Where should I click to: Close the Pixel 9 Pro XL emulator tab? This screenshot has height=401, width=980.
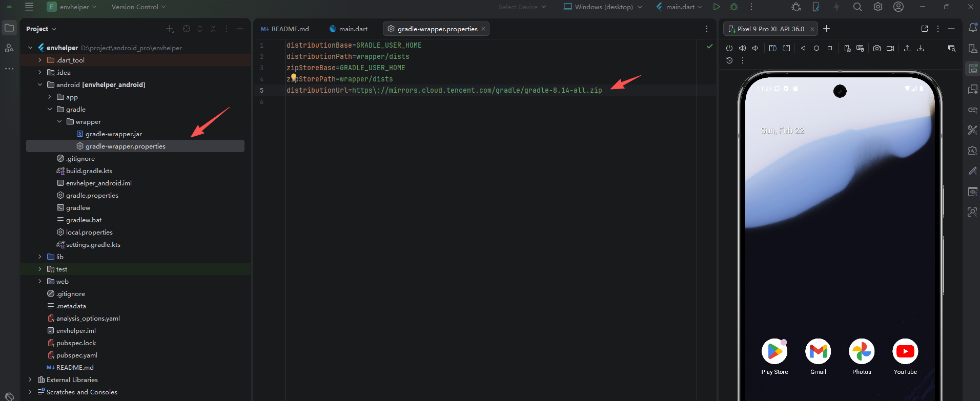[x=812, y=29]
